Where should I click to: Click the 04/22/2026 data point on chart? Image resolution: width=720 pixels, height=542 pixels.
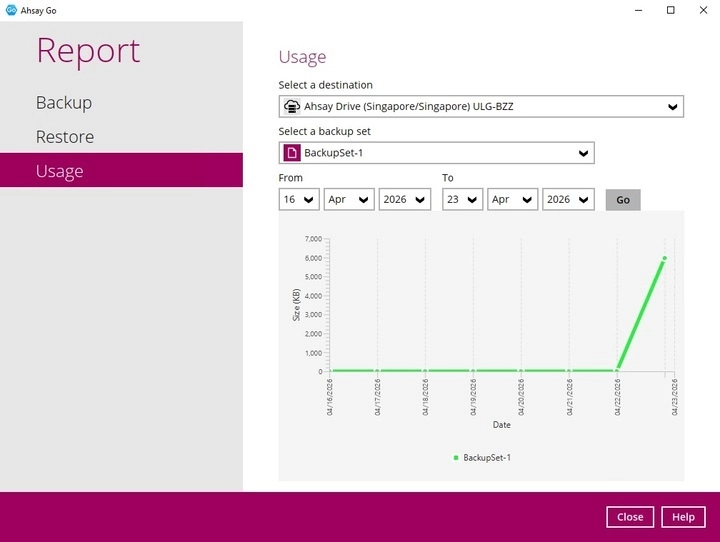tap(617, 370)
